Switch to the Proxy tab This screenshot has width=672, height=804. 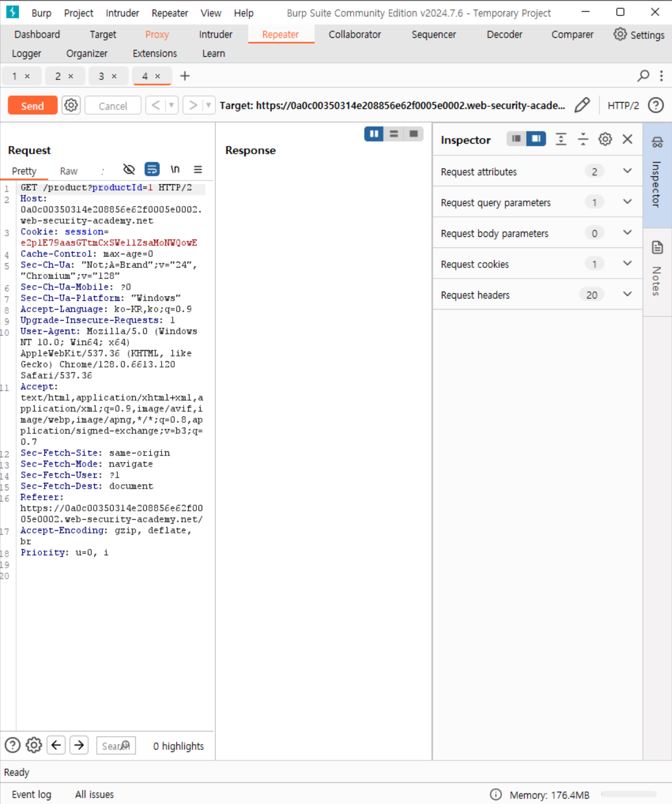(x=157, y=34)
